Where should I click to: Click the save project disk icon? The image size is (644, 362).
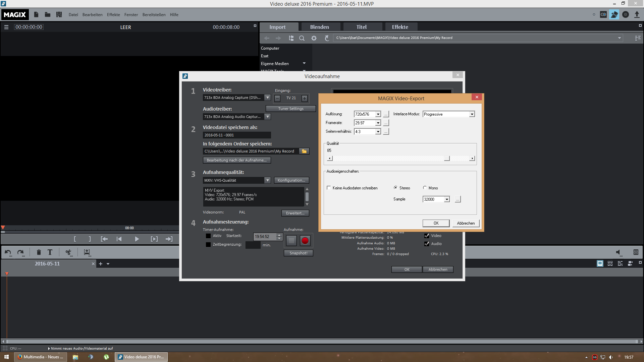tap(59, 14)
